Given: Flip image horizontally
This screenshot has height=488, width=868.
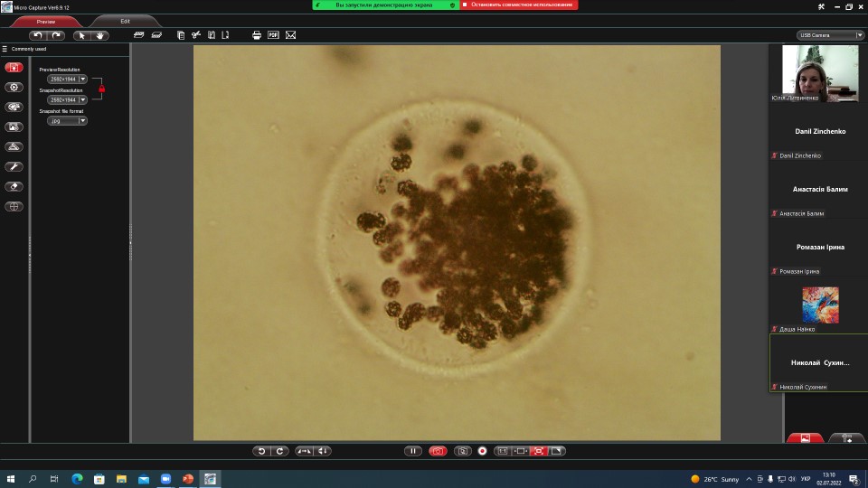Looking at the screenshot, I should [x=304, y=451].
